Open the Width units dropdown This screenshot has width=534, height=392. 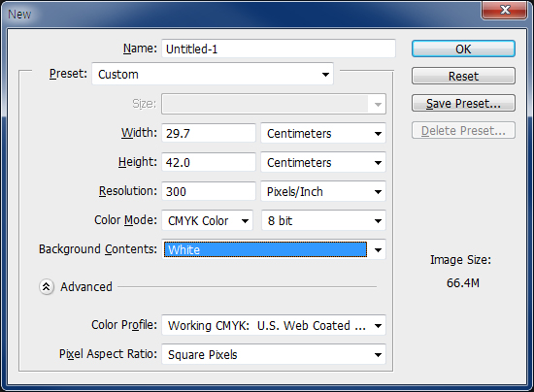click(x=323, y=133)
